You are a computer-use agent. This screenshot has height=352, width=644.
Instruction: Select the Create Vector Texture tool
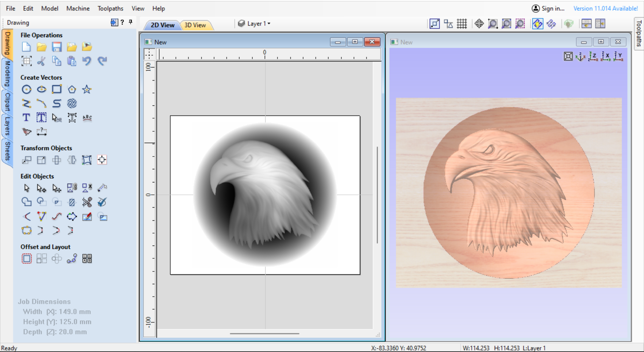tap(72, 103)
